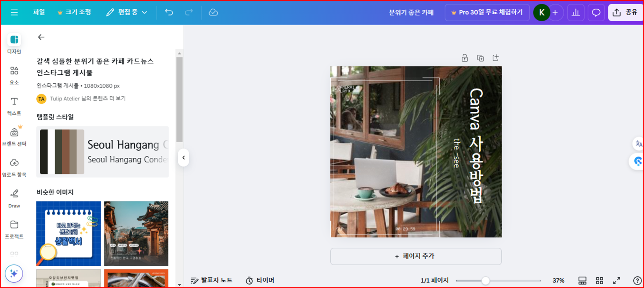Start the Pro 30일 무료 체험하기 trial
Screen dimensions: 644x288
[x=487, y=12]
